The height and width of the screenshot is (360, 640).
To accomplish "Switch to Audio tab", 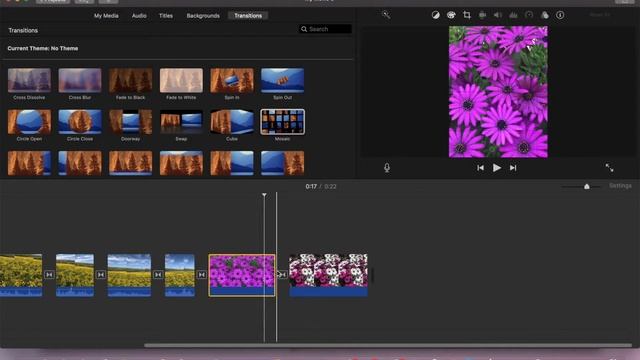I will point(139,16).
